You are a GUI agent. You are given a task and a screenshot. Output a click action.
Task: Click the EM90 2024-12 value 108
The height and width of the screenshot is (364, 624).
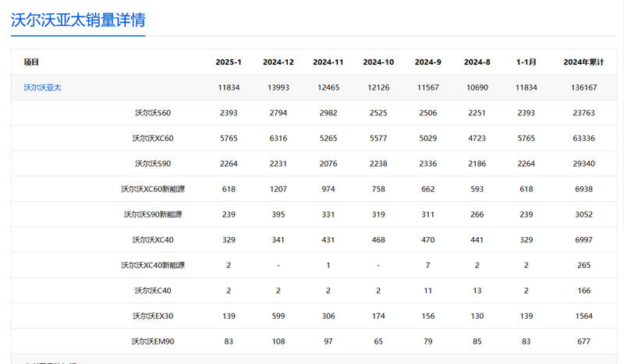(278, 341)
